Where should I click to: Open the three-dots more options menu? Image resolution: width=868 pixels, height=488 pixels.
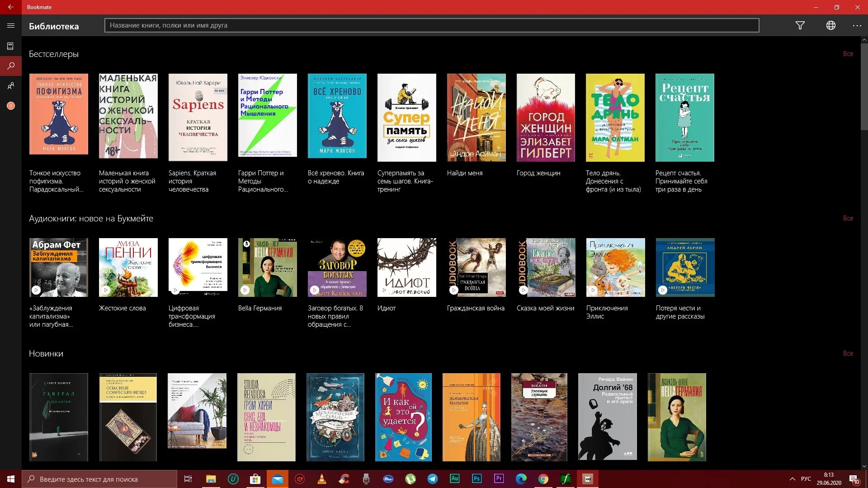coord(857,26)
